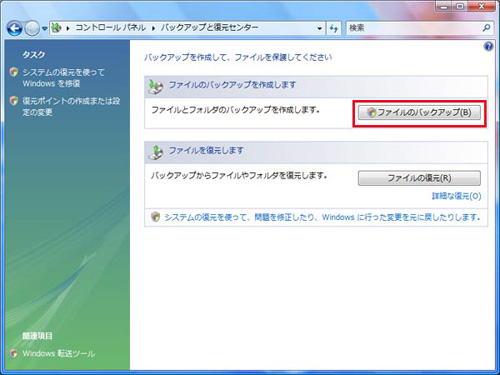Viewport: 500px width, 375px height.
Task: Click バックアップを作成して、ファイルを保護してください heading
Action: tap(238, 57)
